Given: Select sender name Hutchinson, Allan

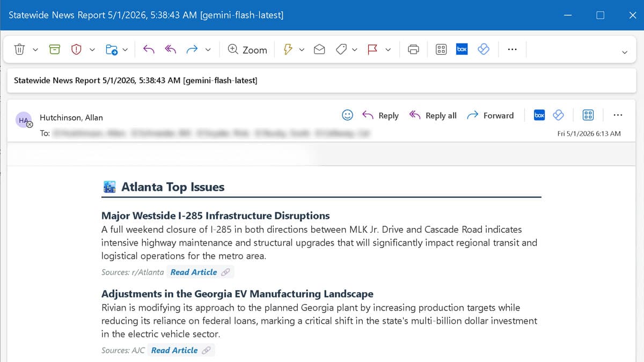Looking at the screenshot, I should click(71, 117).
